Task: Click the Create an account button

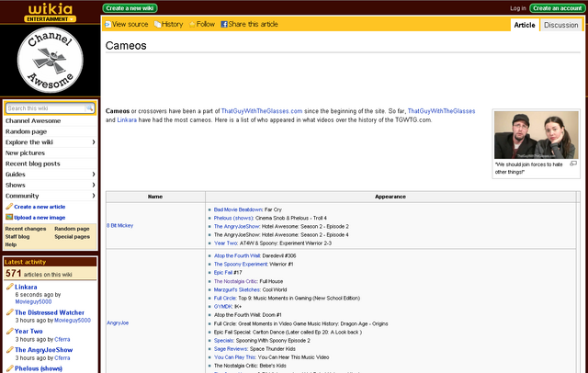Action: pyautogui.click(x=558, y=8)
